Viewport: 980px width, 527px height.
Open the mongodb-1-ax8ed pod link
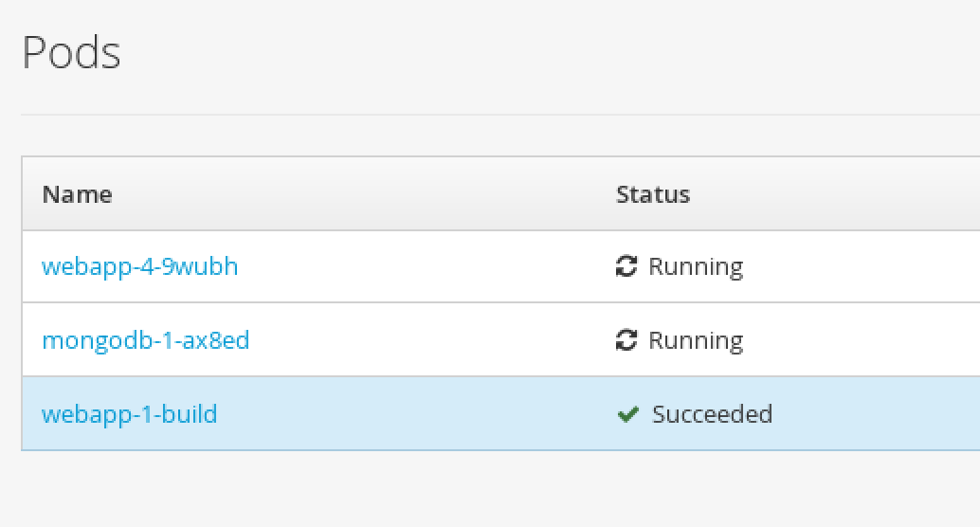[x=146, y=340]
